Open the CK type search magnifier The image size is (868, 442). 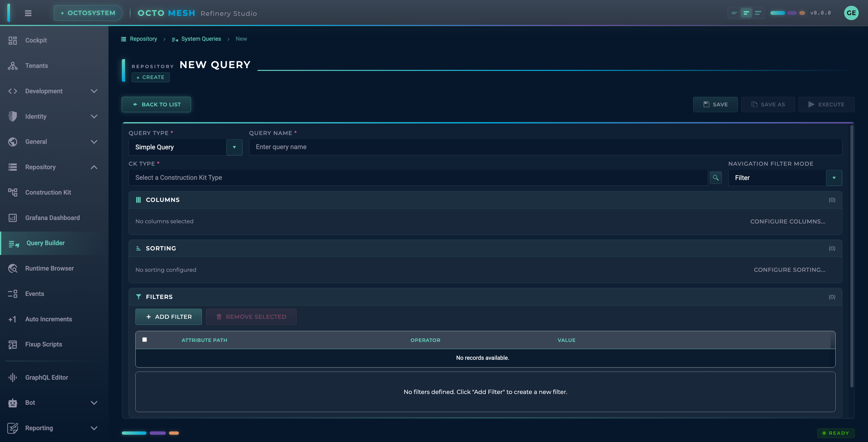pos(715,178)
